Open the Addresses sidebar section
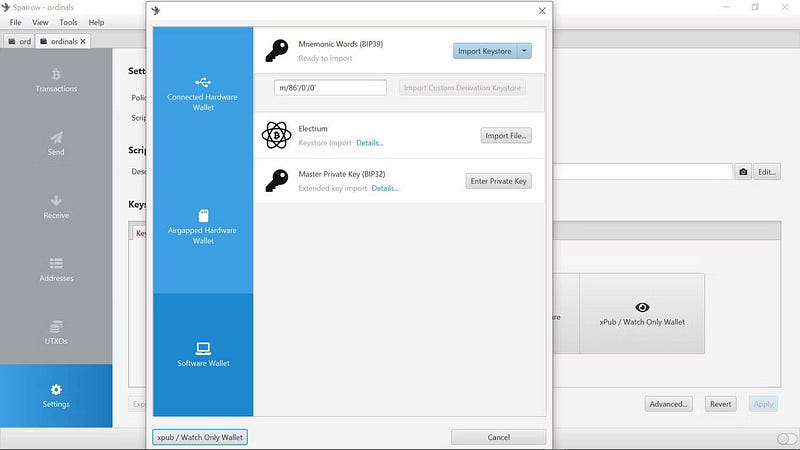 (x=56, y=270)
